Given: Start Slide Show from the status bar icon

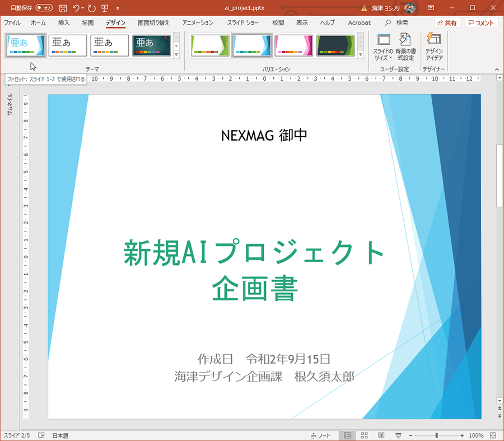Looking at the screenshot, I should point(398,435).
